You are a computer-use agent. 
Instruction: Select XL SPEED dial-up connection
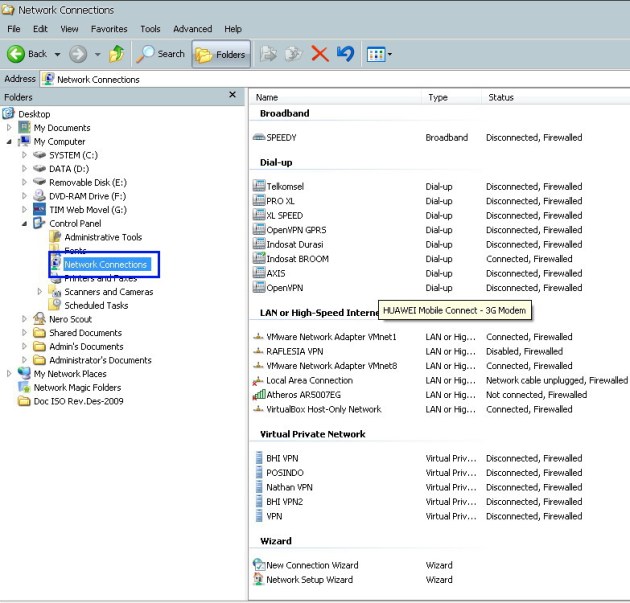coord(284,215)
